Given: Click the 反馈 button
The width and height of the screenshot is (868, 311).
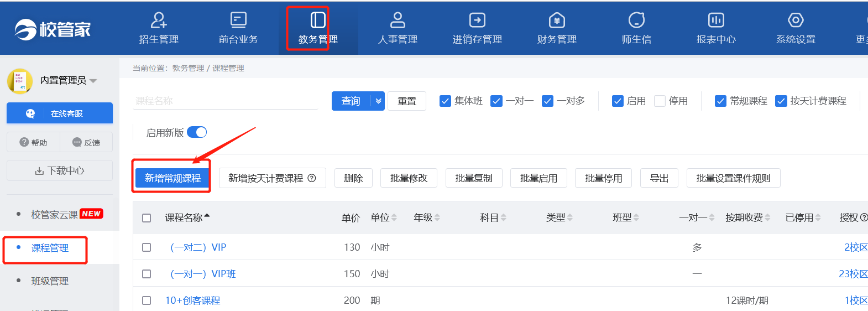Looking at the screenshot, I should (x=86, y=142).
